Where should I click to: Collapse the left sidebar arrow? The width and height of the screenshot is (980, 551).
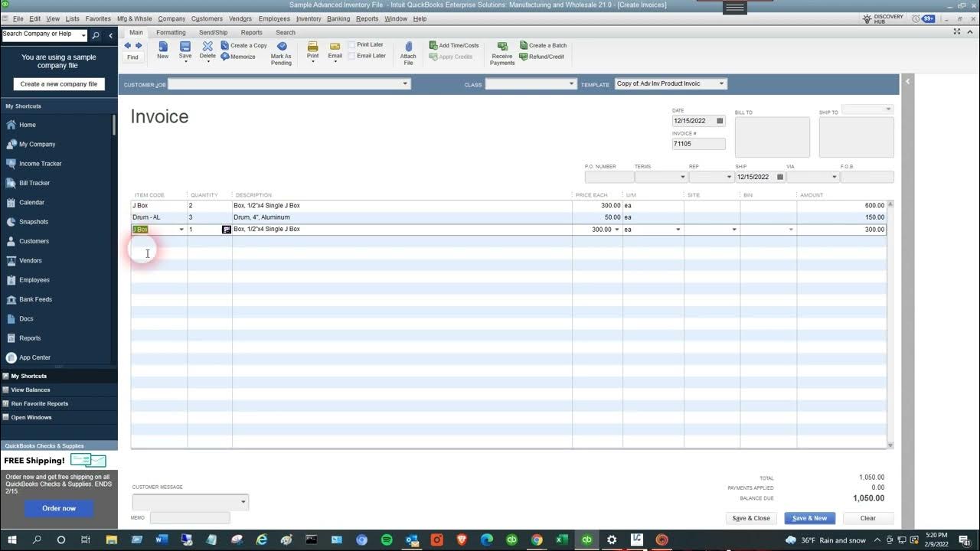point(110,35)
